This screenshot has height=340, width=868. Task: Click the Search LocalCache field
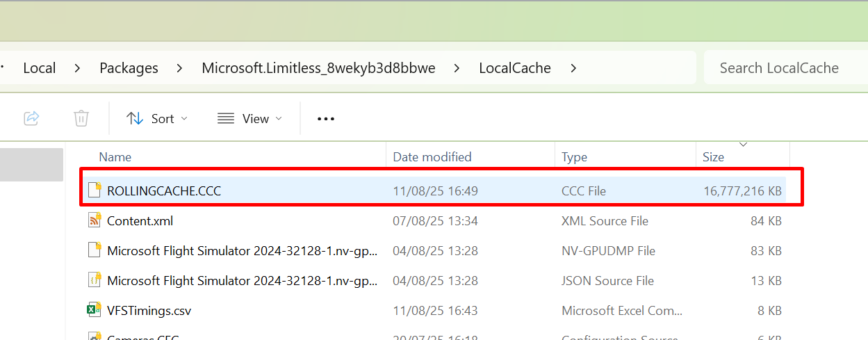778,68
